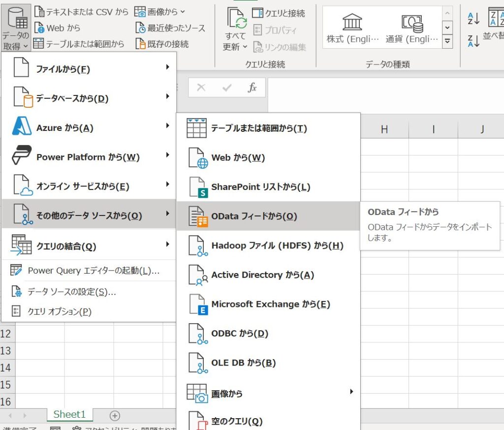Choose テーブルまたは範囲から(T) in submenu
This screenshot has width=504, height=430.
click(x=268, y=128)
